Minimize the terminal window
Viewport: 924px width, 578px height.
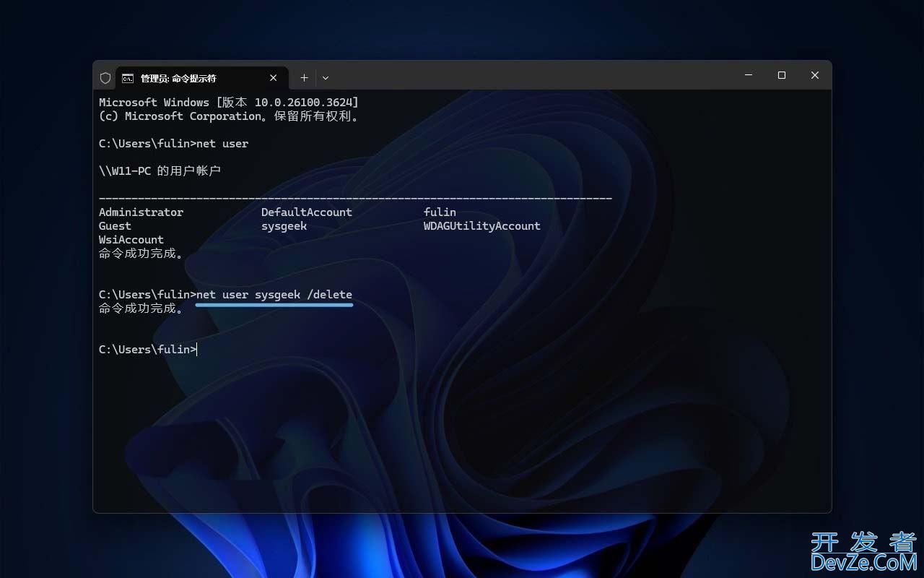(x=749, y=75)
